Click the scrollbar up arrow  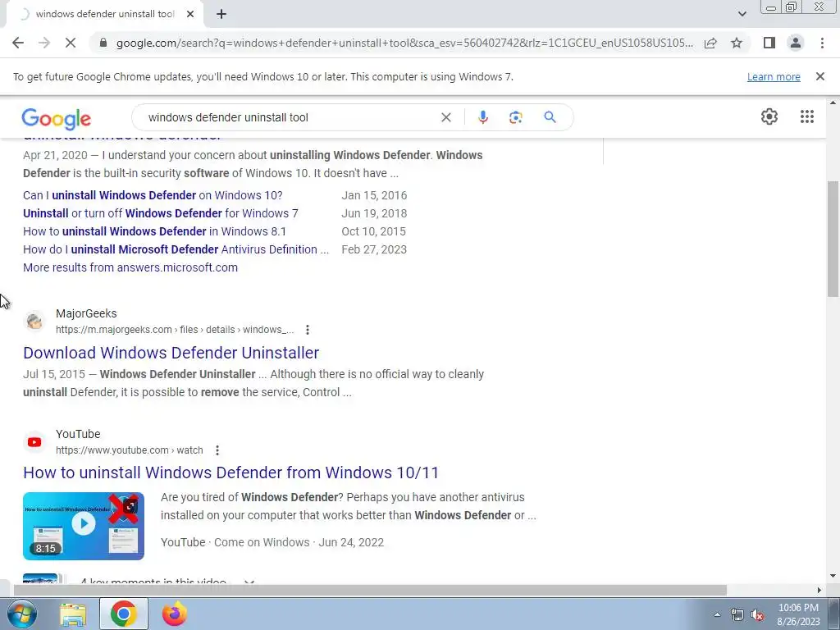point(833,103)
